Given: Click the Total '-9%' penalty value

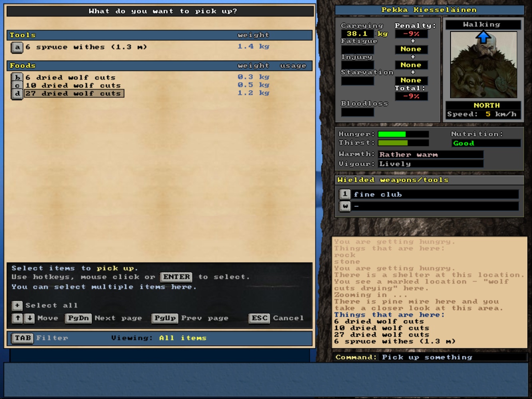Looking at the screenshot, I should point(411,96).
